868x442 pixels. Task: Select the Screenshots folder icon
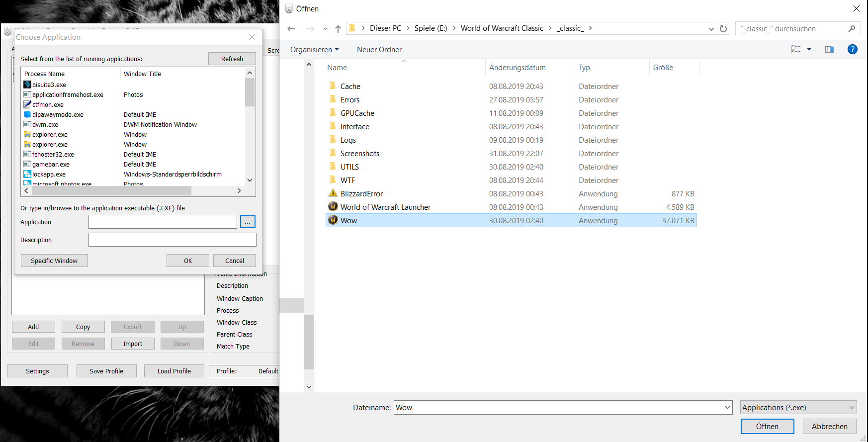click(x=333, y=153)
